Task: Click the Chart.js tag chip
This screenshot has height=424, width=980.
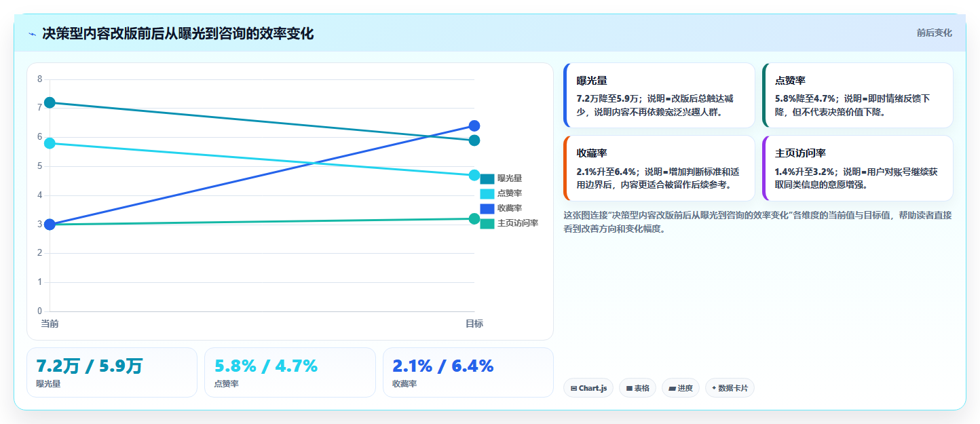Action: coord(589,388)
